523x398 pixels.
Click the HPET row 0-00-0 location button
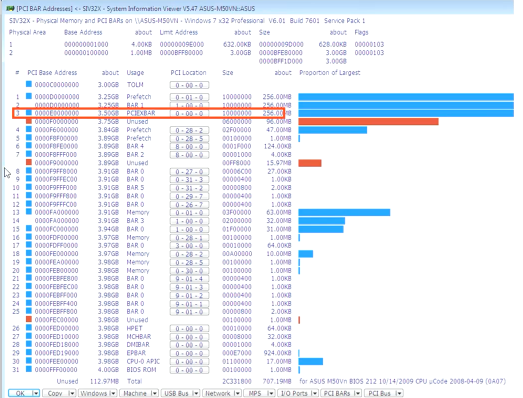tap(189, 329)
